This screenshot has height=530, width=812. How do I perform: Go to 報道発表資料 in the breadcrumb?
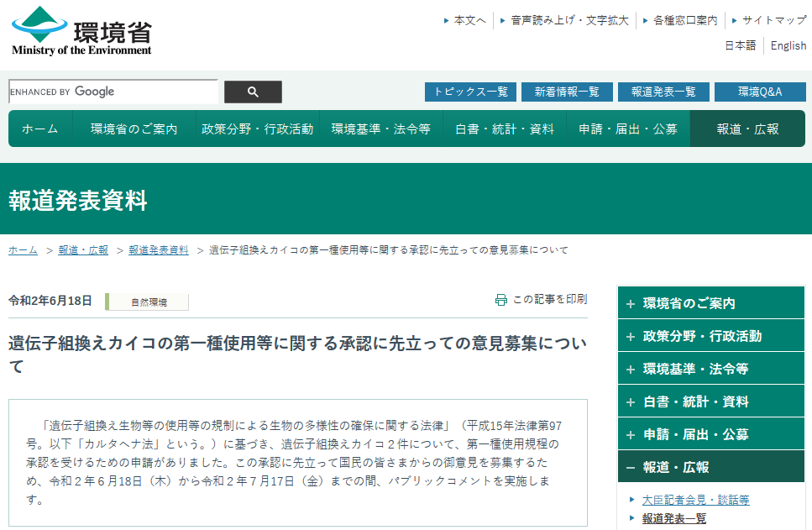(159, 250)
